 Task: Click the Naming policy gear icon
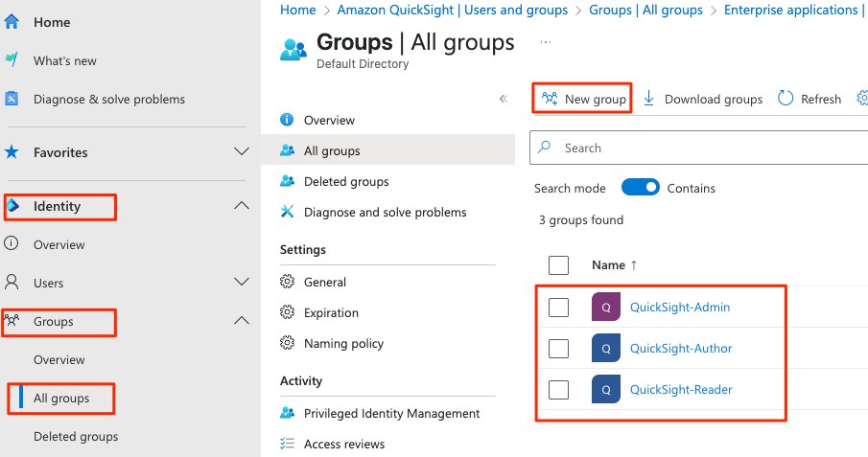[288, 343]
